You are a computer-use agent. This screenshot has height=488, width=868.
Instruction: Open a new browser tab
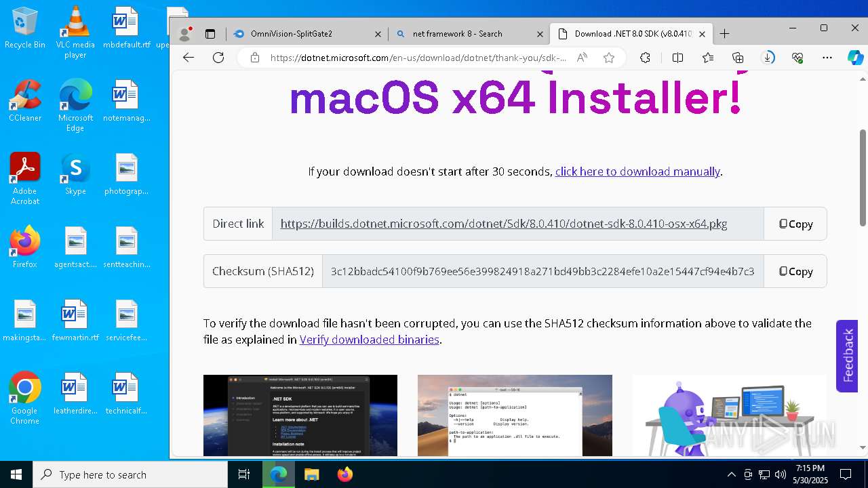pos(724,34)
